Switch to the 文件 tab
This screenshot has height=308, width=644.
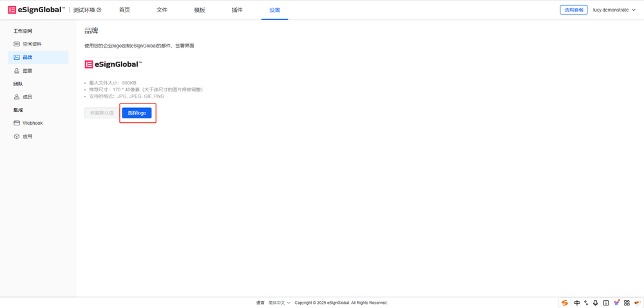tap(162, 10)
